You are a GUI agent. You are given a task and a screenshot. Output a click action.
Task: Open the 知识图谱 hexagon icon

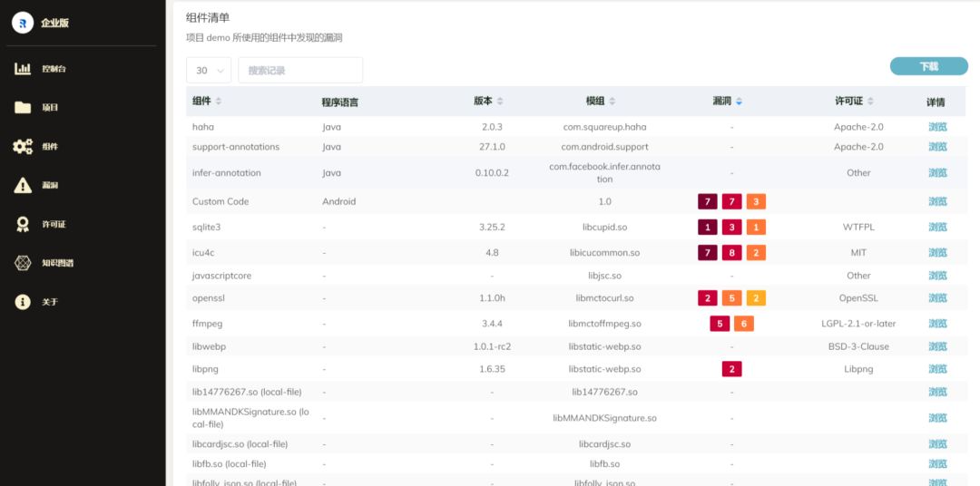tap(23, 263)
